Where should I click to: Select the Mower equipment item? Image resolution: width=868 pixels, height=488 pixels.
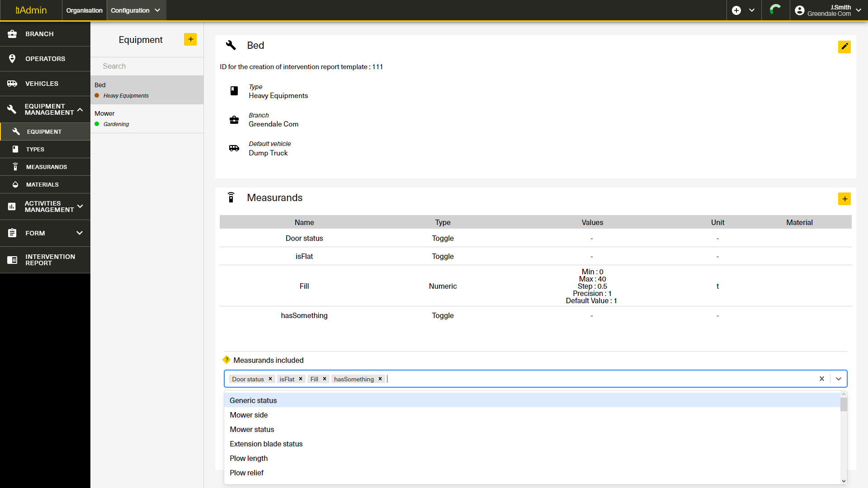(147, 118)
